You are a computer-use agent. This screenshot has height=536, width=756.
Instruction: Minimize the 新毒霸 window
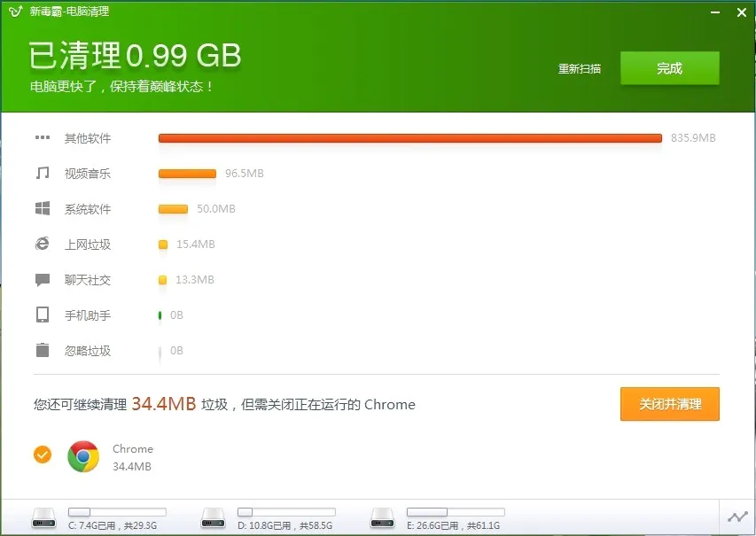[715, 12]
